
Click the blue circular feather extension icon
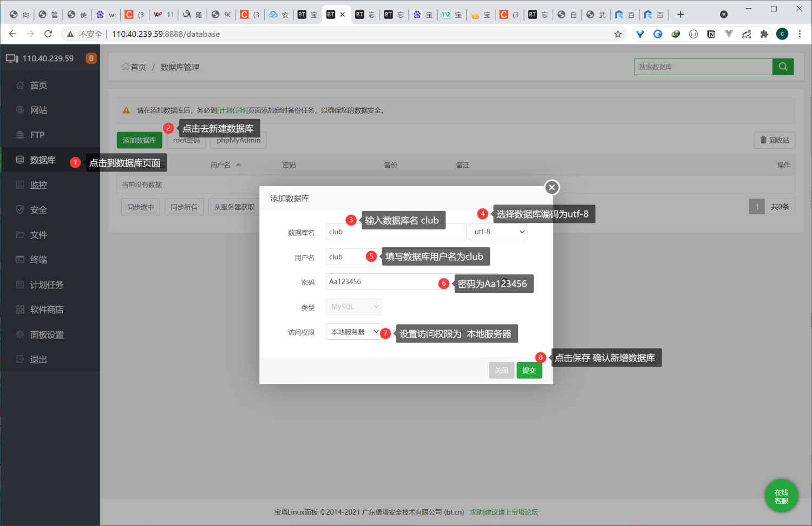(658, 34)
